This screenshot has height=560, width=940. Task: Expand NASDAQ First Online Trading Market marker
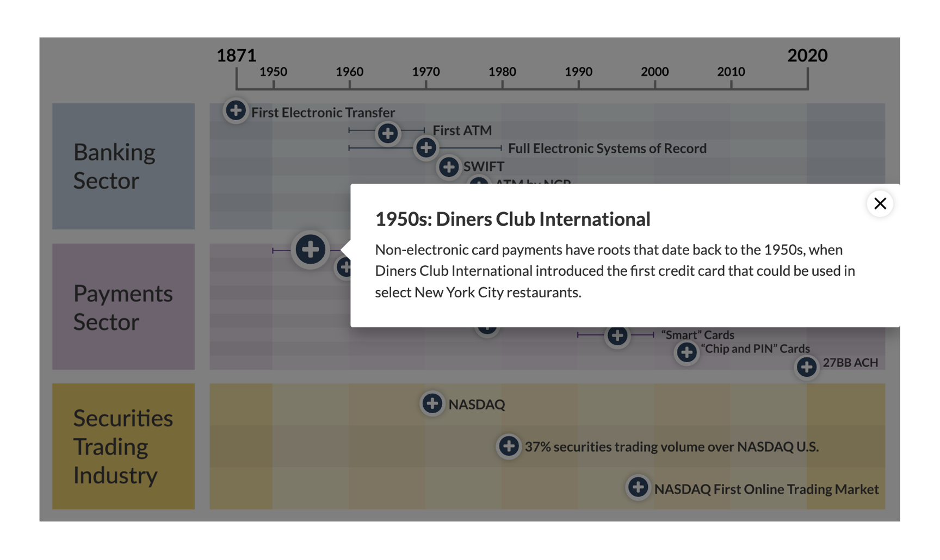tap(638, 487)
